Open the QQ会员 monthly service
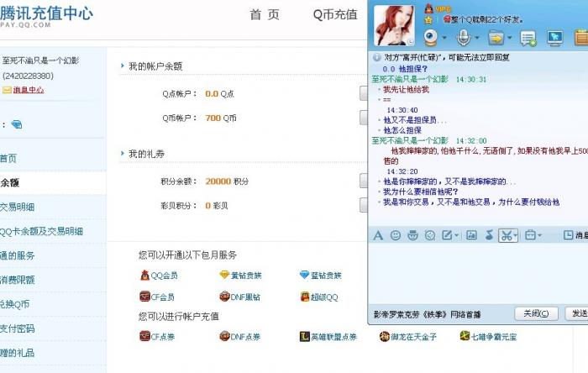 pyautogui.click(x=159, y=276)
